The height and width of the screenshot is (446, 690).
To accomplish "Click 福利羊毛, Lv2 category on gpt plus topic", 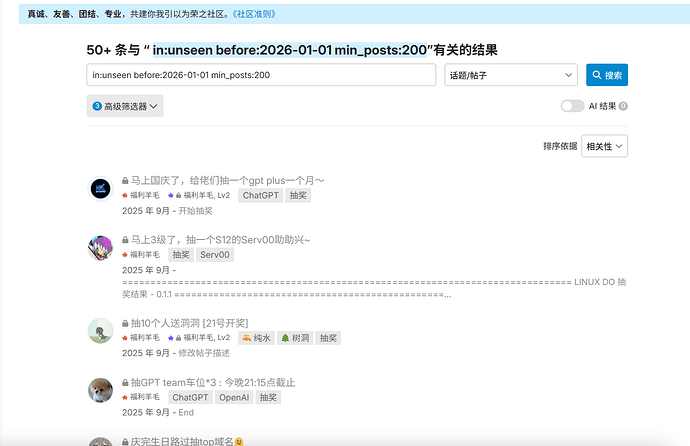I will pyautogui.click(x=199, y=195).
